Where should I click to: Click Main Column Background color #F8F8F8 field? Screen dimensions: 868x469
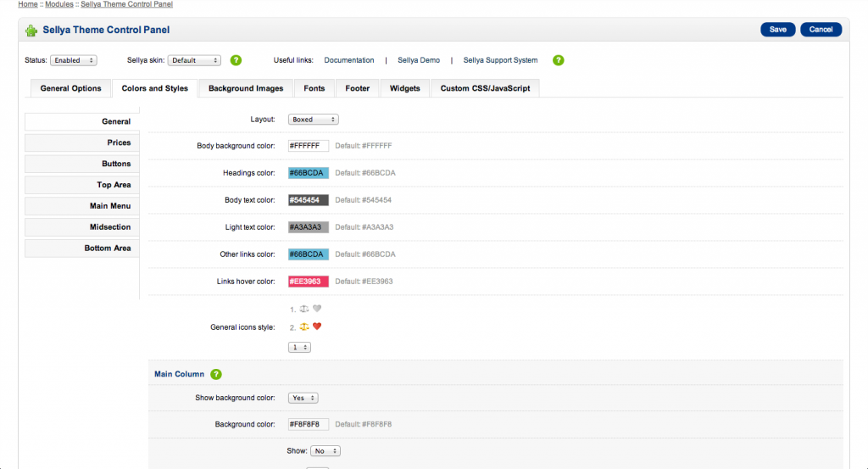[309, 424]
